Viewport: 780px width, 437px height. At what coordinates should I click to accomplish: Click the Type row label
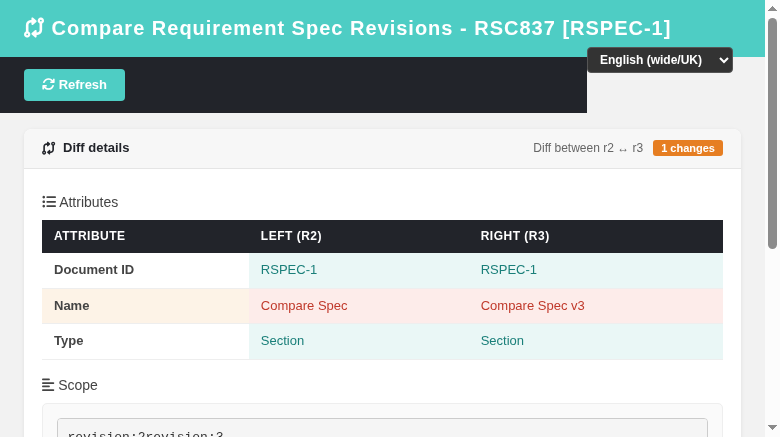tap(69, 341)
